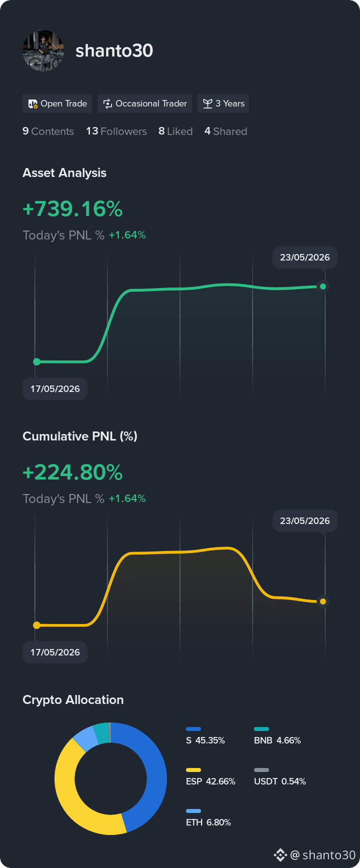360x868 pixels.
Task: Click the light blue ETH legend swatch
Action: tap(193, 811)
